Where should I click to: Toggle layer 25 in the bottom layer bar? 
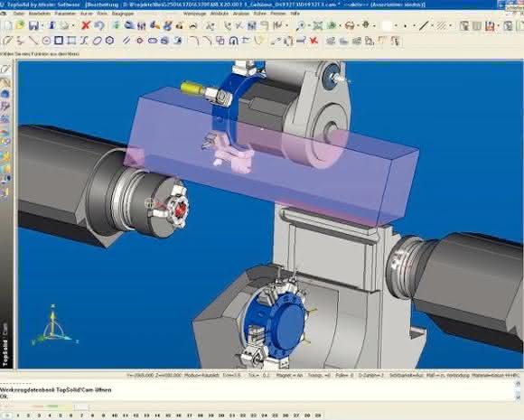pos(275,415)
